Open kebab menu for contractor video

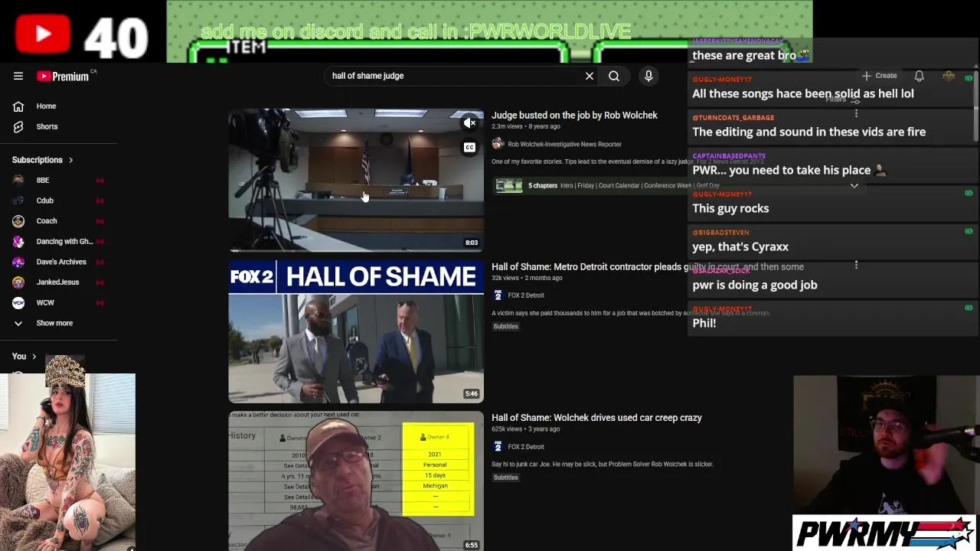click(856, 266)
